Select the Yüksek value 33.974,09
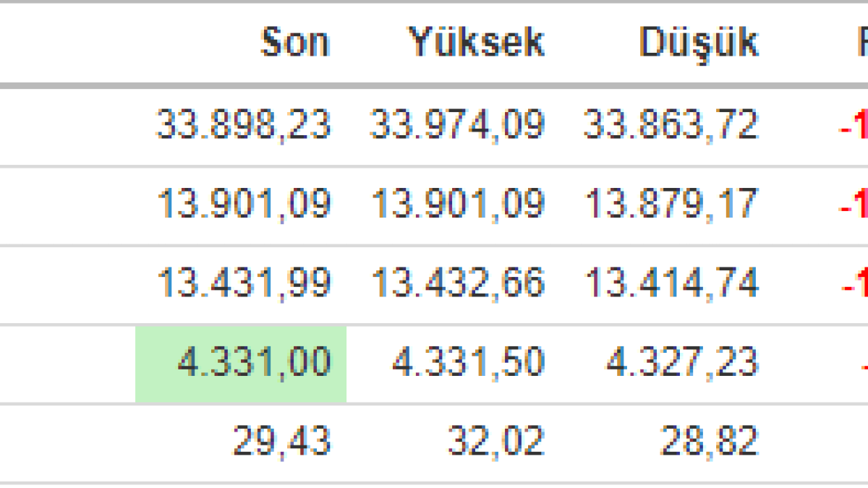 457,125
